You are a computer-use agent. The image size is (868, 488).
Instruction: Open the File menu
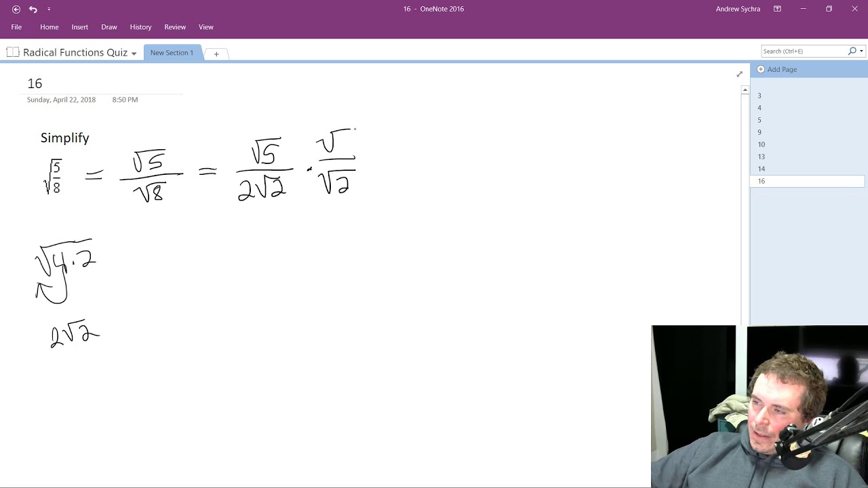point(16,27)
